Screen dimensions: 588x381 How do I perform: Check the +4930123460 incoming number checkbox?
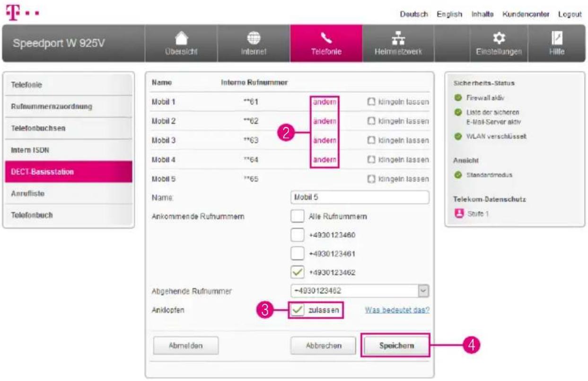pos(297,235)
